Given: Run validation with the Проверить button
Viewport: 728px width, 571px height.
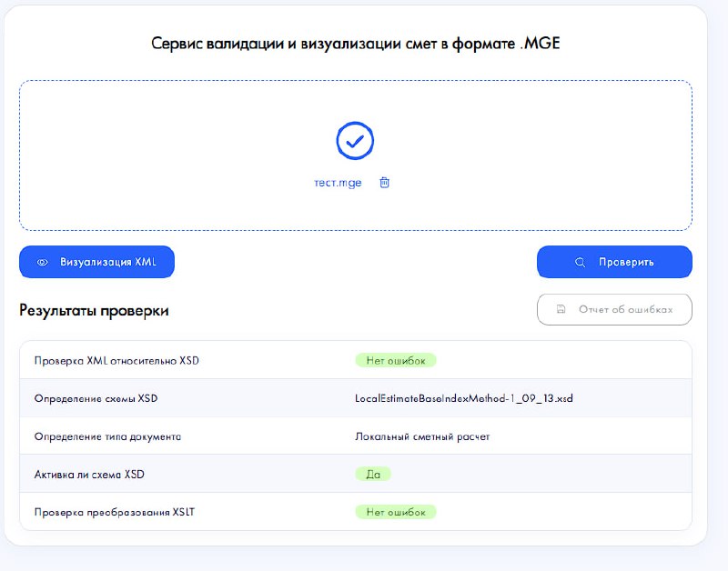Looking at the screenshot, I should click(x=614, y=262).
